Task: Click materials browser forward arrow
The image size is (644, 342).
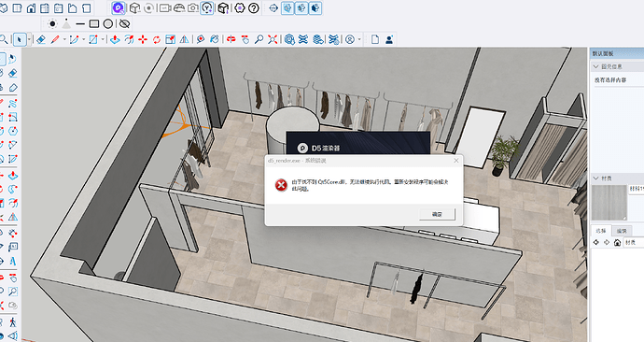Action: pyautogui.click(x=607, y=243)
